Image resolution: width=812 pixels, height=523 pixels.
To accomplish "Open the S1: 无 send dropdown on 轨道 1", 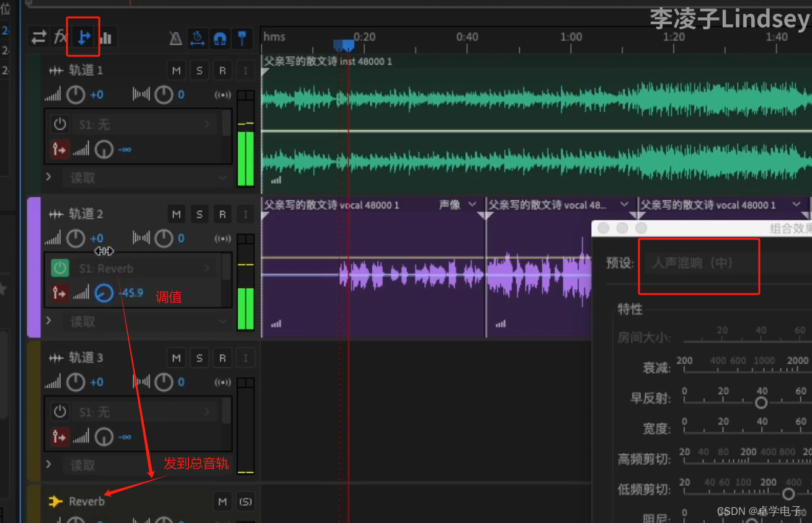I will point(145,125).
